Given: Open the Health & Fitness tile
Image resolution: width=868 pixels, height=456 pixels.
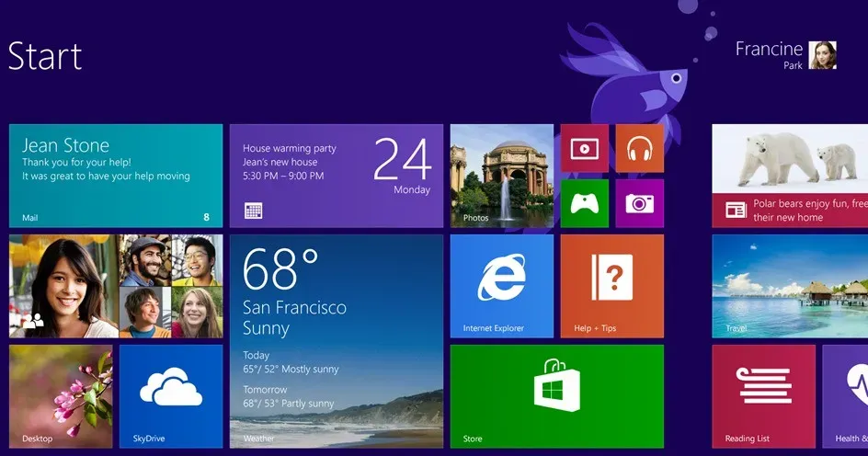Looking at the screenshot, I should click(845, 396).
